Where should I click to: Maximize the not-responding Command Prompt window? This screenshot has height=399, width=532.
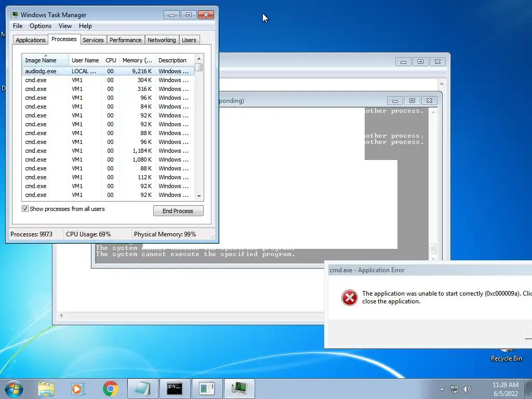pyautogui.click(x=412, y=100)
